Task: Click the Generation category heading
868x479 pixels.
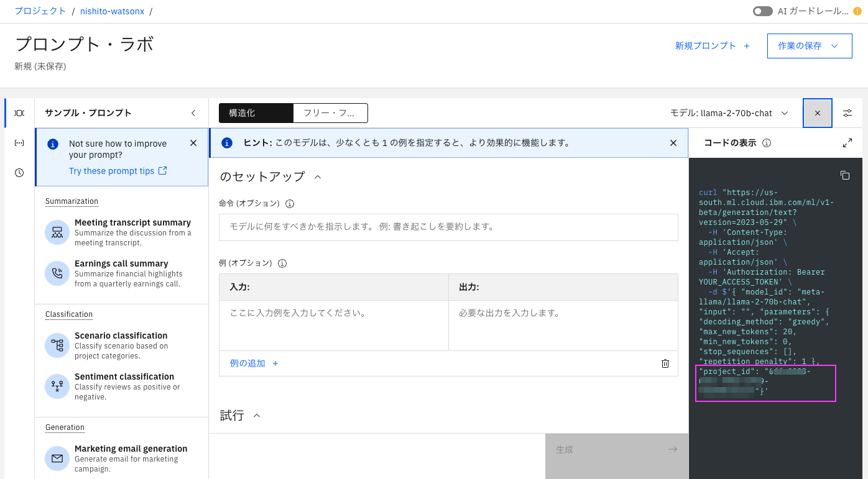Action: tap(65, 427)
